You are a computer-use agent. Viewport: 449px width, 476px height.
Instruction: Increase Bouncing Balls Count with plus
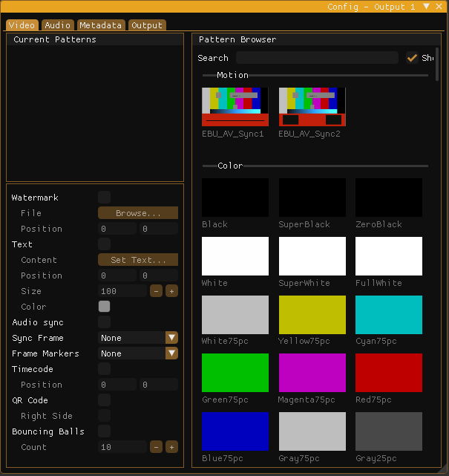click(x=171, y=447)
